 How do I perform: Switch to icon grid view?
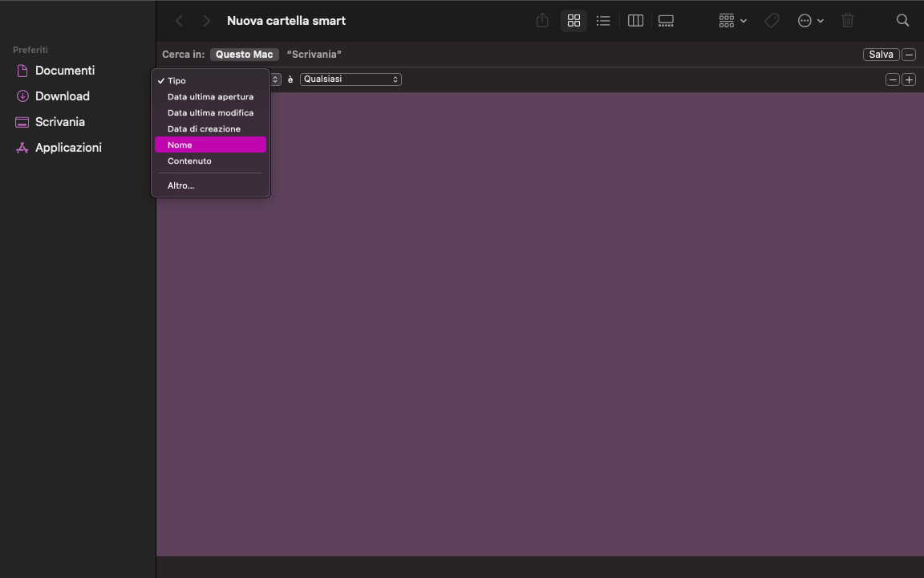[x=573, y=21]
